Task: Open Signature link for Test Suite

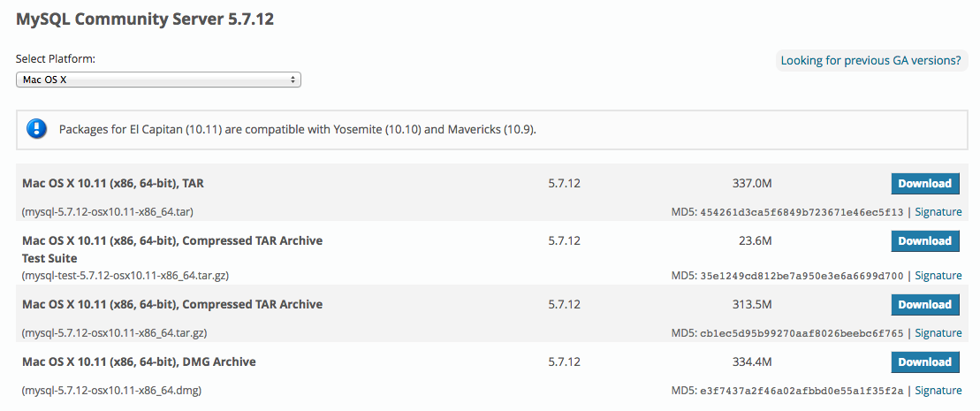Action: click(938, 276)
